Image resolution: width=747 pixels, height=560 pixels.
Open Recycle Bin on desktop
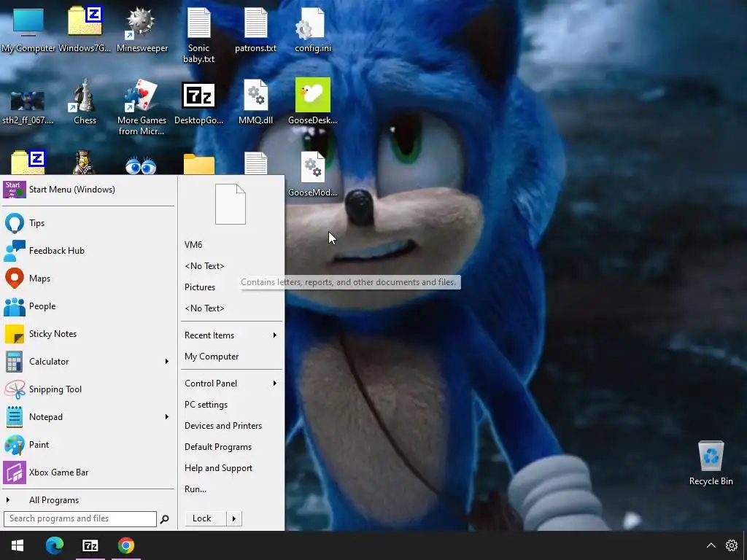point(711,463)
